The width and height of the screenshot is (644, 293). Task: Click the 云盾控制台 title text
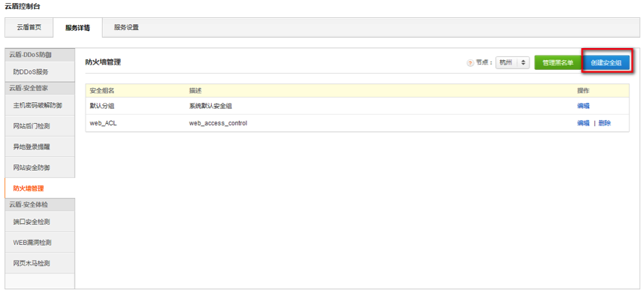[23, 7]
